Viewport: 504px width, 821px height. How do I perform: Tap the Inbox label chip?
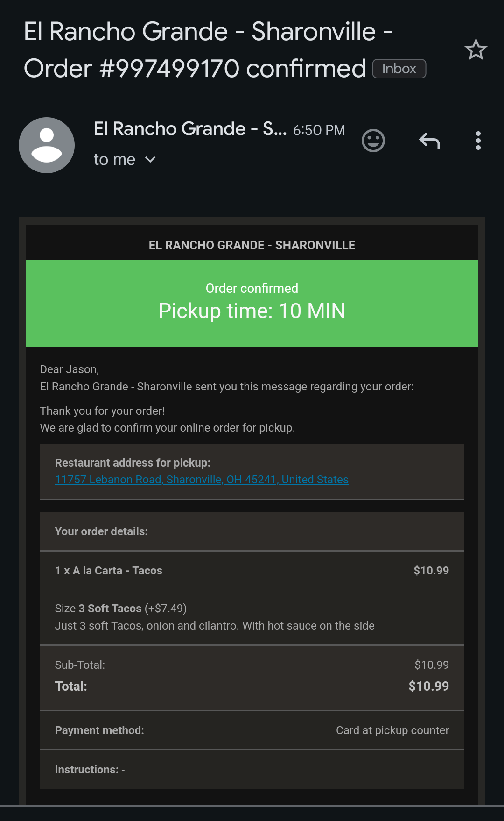[x=399, y=69]
